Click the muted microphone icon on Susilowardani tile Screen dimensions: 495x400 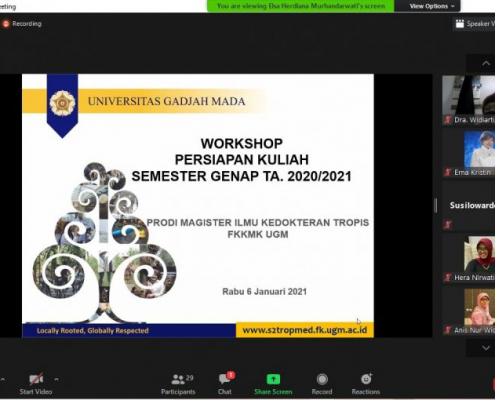pos(447,225)
